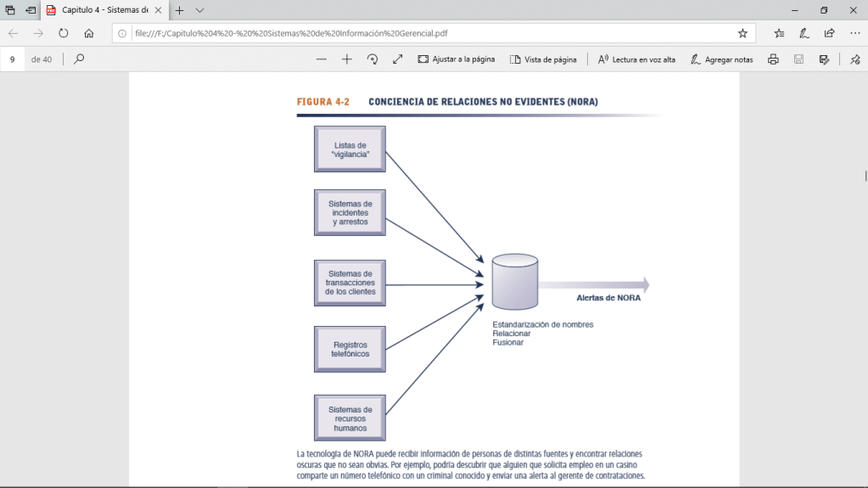Toggle full screen PDF view
This screenshot has width=868, height=488.
coord(397,59)
